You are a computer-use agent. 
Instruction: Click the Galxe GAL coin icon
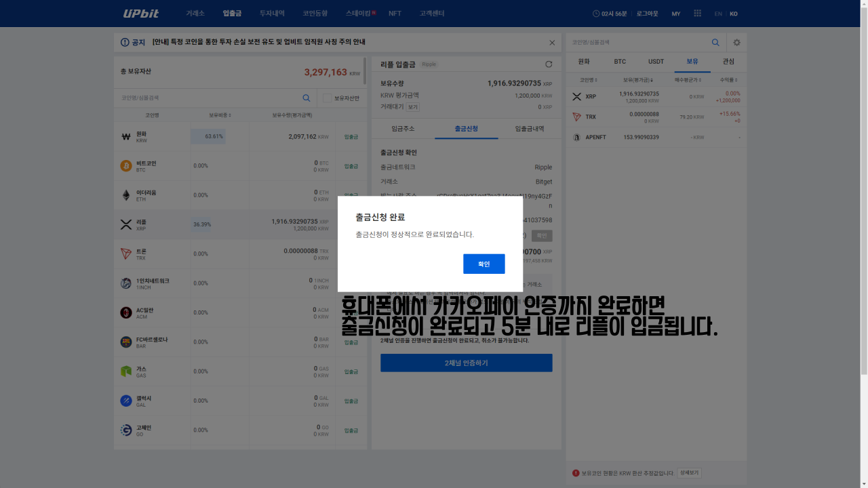pyautogui.click(x=125, y=401)
